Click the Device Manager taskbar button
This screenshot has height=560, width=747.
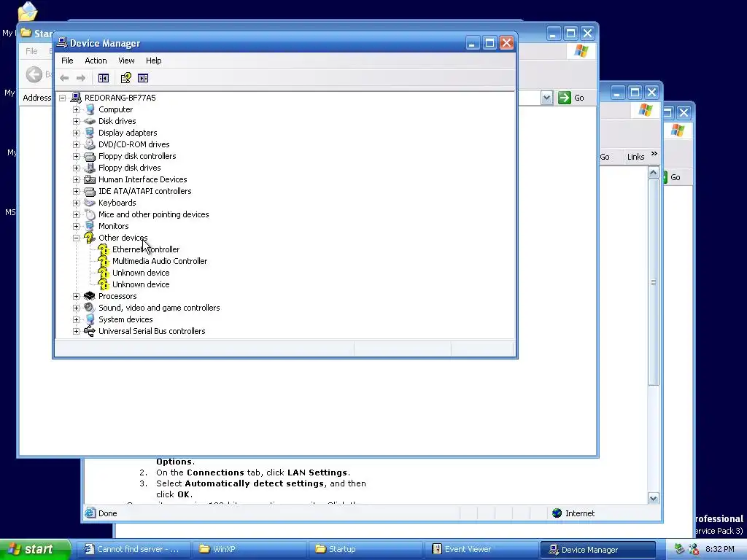point(597,549)
